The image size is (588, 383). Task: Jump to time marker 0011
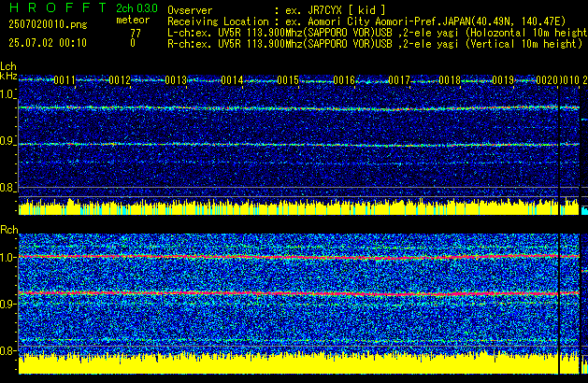pos(65,80)
